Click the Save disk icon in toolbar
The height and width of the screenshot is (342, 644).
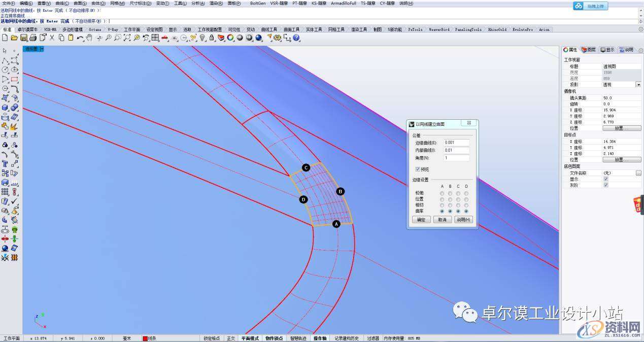(x=23, y=38)
